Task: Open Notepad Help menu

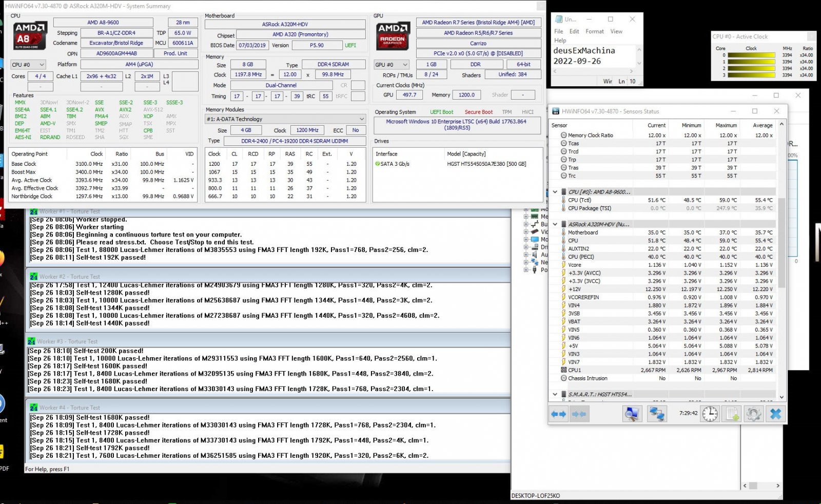Action: pos(560,41)
